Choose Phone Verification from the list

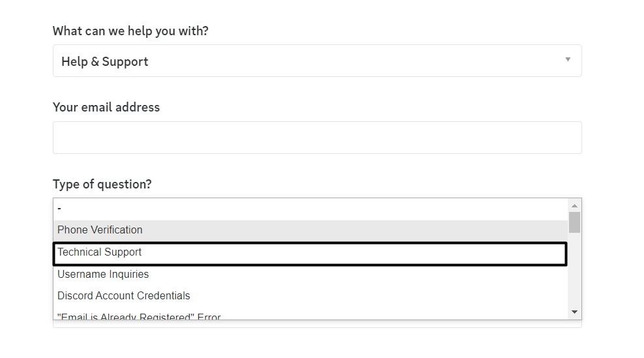click(x=310, y=230)
